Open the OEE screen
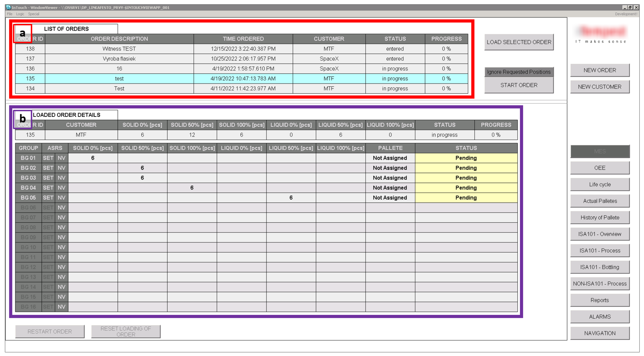The width and height of the screenshot is (644, 356). point(600,168)
